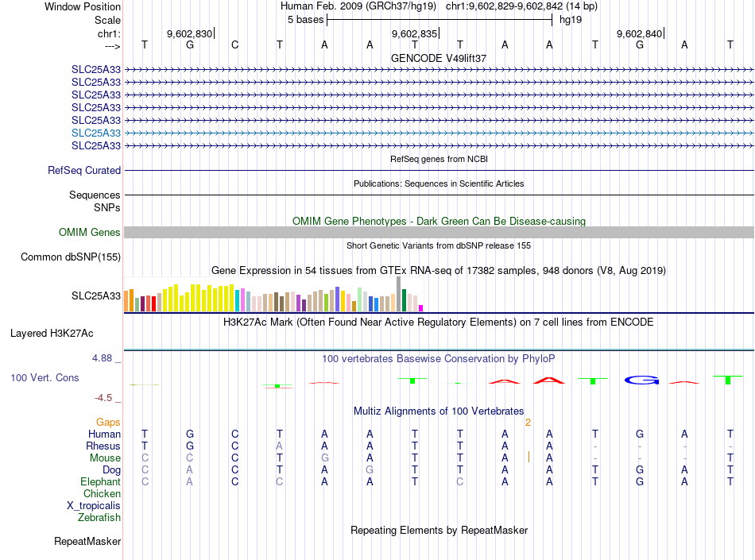Open the GENCODE V49lift37 track title
The width and height of the screenshot is (755, 560).
coord(439,58)
